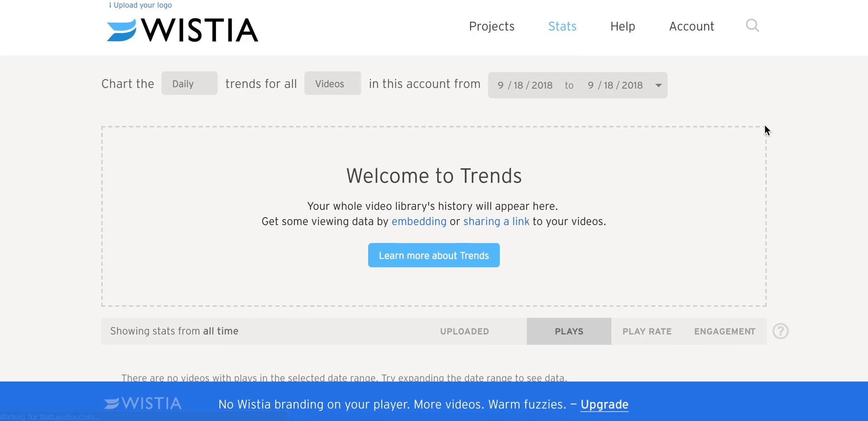Viewport: 868px width, 421px height.
Task: Select the Engagement tab
Action: click(x=725, y=331)
